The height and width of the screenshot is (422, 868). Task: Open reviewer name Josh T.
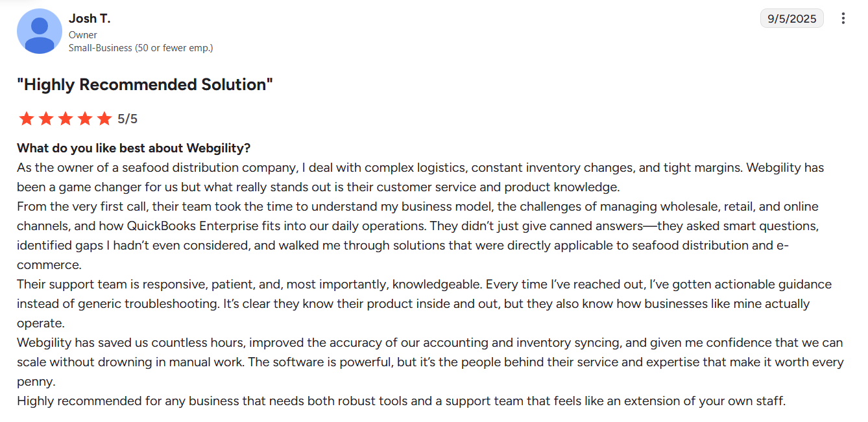coord(90,19)
